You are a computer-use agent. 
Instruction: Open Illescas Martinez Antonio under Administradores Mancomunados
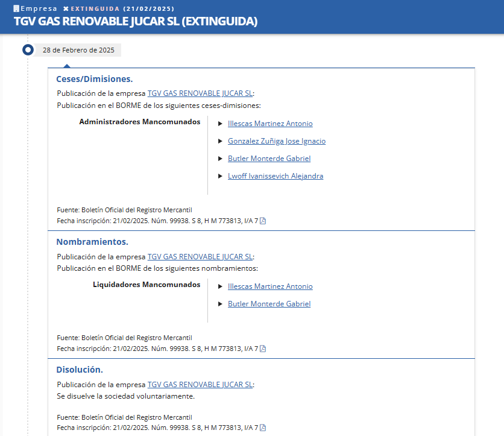click(270, 124)
